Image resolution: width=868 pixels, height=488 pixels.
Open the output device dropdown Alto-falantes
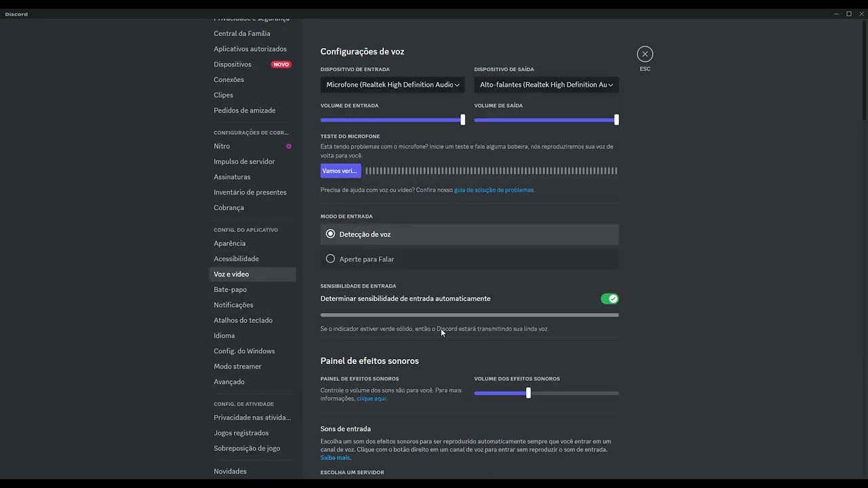(547, 85)
